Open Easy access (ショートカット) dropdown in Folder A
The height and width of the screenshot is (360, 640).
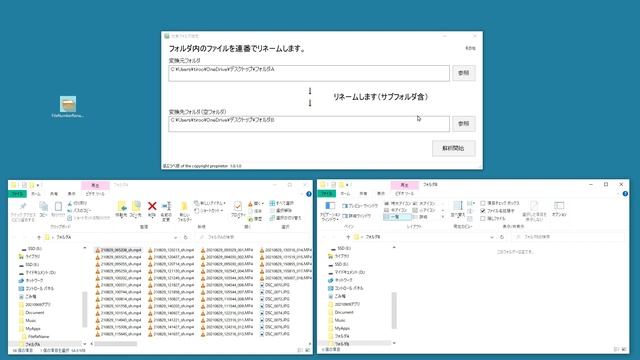coord(209,211)
